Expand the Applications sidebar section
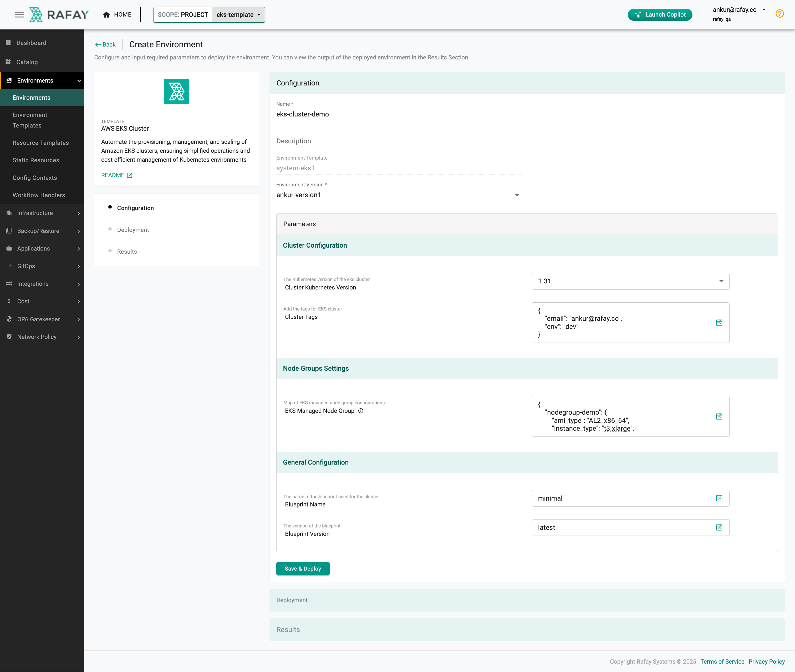The height and width of the screenshot is (672, 795). tap(79, 249)
